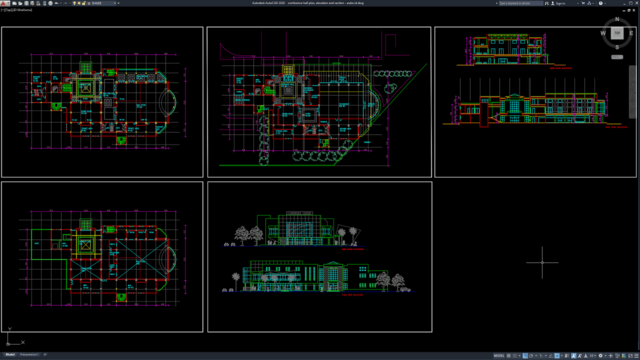The image size is (640, 360).
Task: Toggle the layer freeze sun icon
Action: click(79, 3)
